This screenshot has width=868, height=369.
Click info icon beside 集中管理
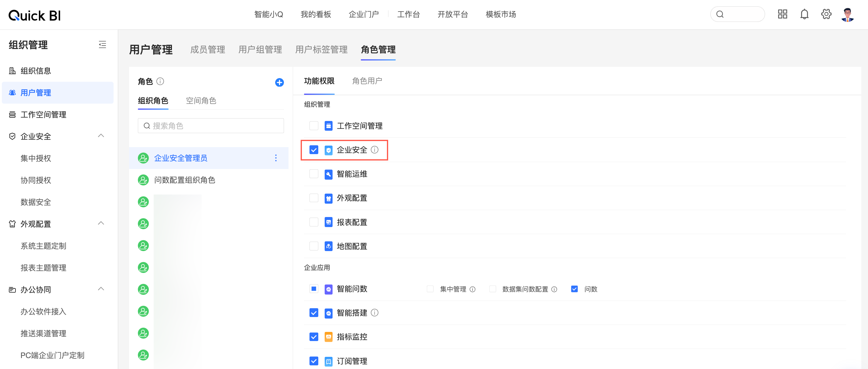(472, 289)
